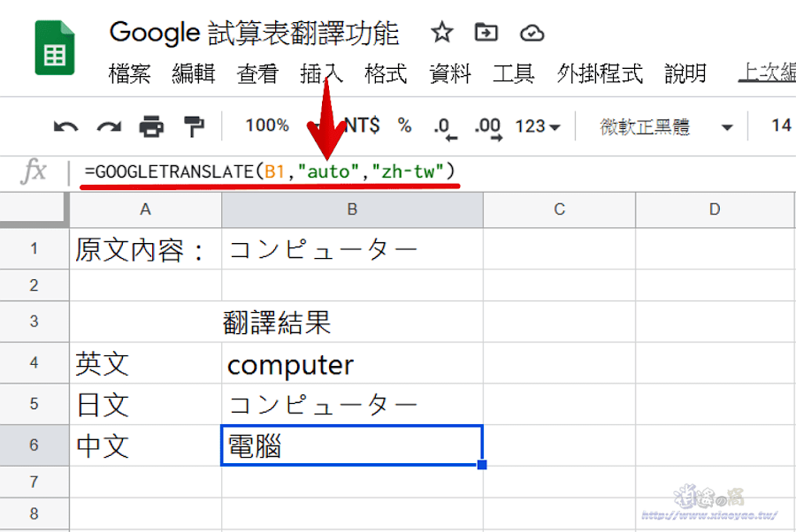The image size is (796, 532).
Task: Select row 4 header
Action: tap(34, 362)
